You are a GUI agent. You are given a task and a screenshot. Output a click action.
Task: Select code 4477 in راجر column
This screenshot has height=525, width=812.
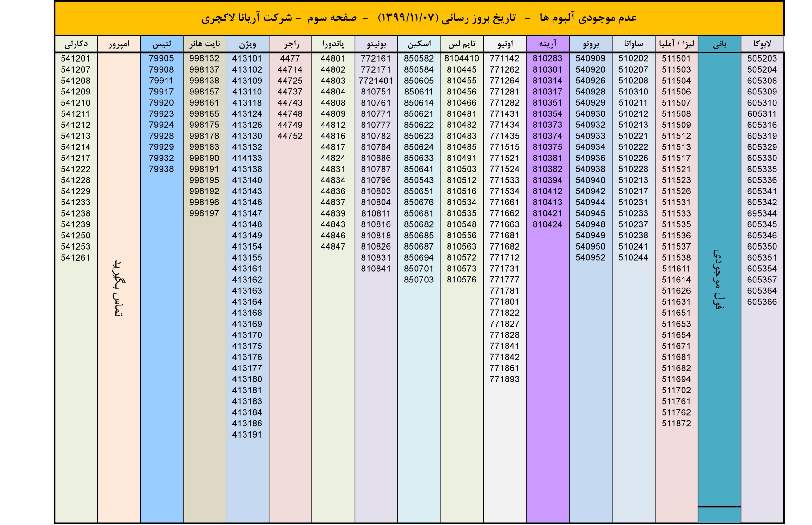[290, 58]
